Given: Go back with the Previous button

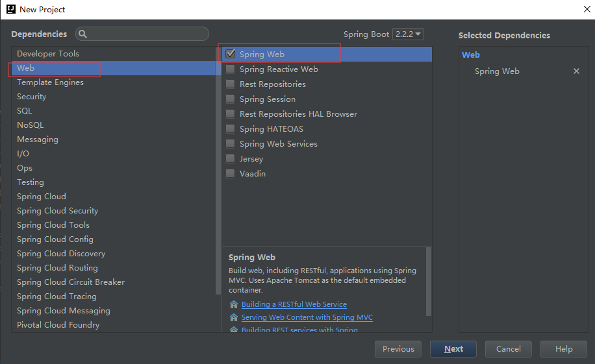Looking at the screenshot, I should [x=398, y=349].
